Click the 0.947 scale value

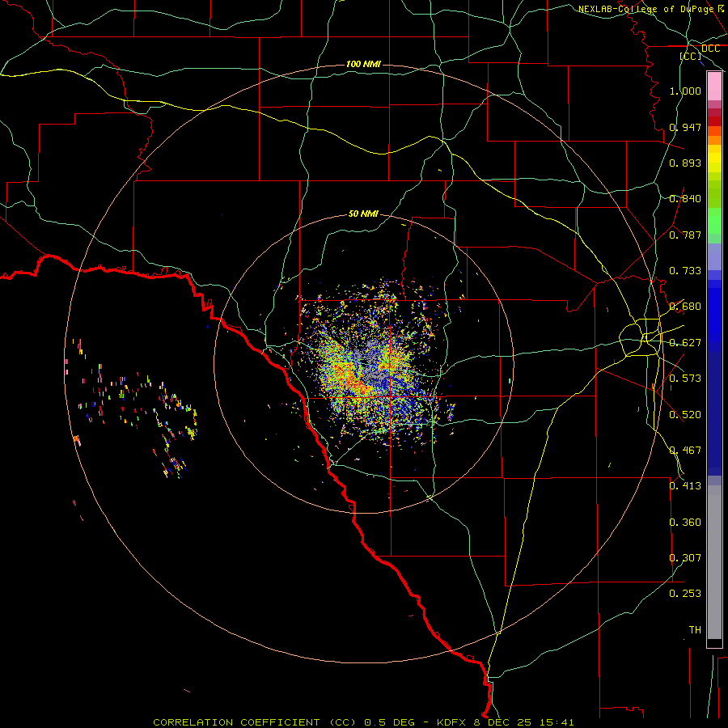click(685, 127)
